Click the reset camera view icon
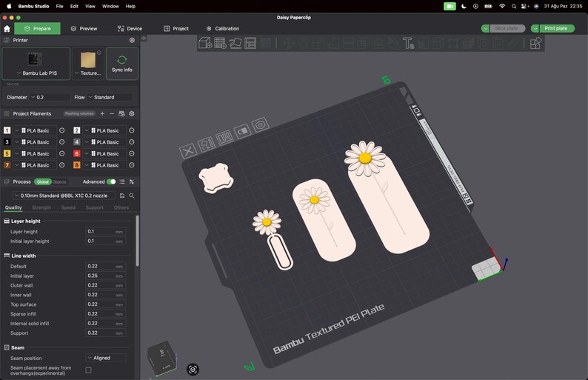588x380 pixels. coord(193,370)
